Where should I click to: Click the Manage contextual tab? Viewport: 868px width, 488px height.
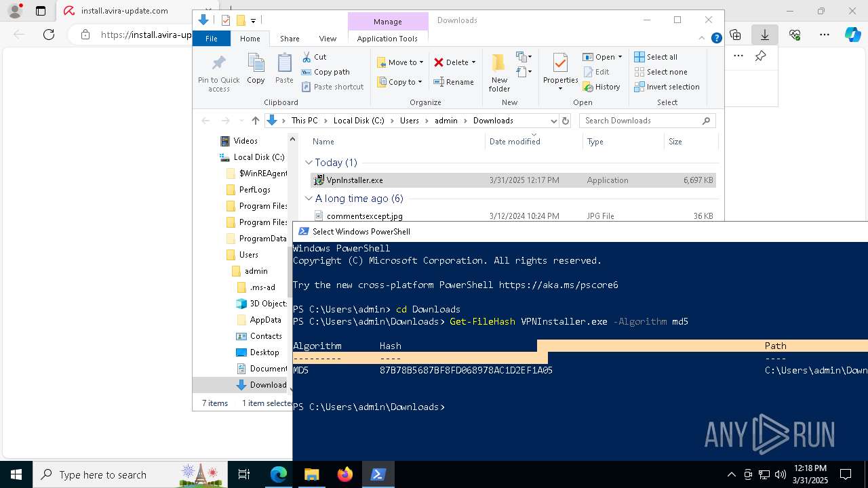click(x=387, y=22)
